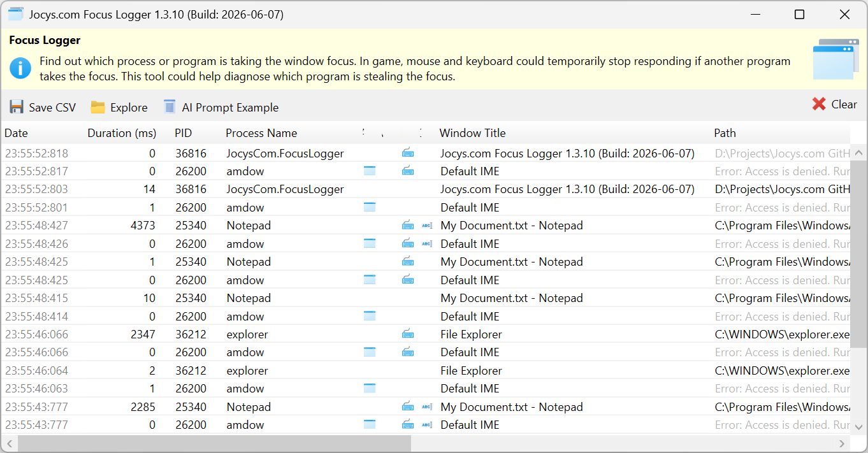Click ABC caret icon in 23:55:43:777 amdow row

[x=427, y=424]
